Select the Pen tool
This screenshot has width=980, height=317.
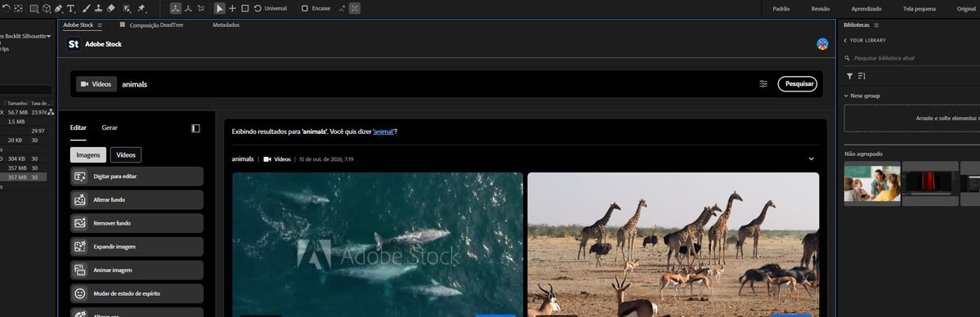pos(58,9)
